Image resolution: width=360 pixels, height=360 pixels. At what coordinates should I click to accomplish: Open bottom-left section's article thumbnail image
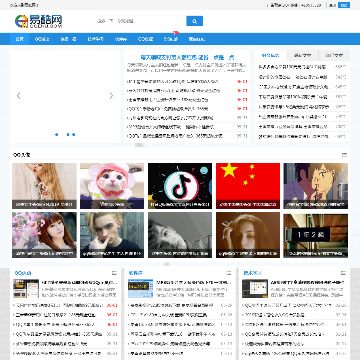26,289
